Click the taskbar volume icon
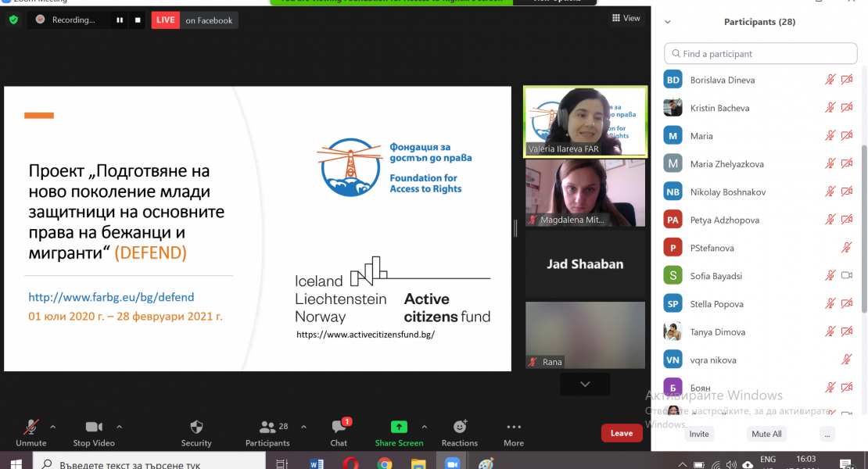 [732, 464]
